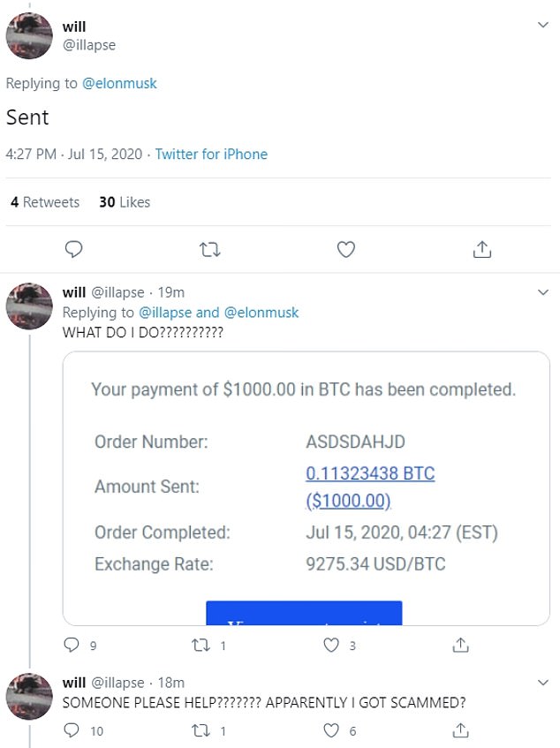This screenshot has height=748, width=560.
Task: Retweet the "WHAT DO I DO" tweet
Action: (x=202, y=646)
